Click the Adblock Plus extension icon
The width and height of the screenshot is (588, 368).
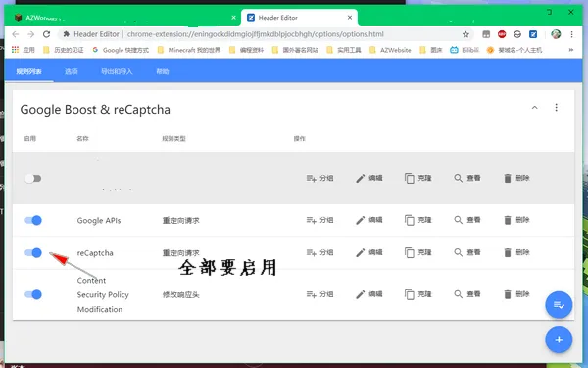(x=502, y=34)
